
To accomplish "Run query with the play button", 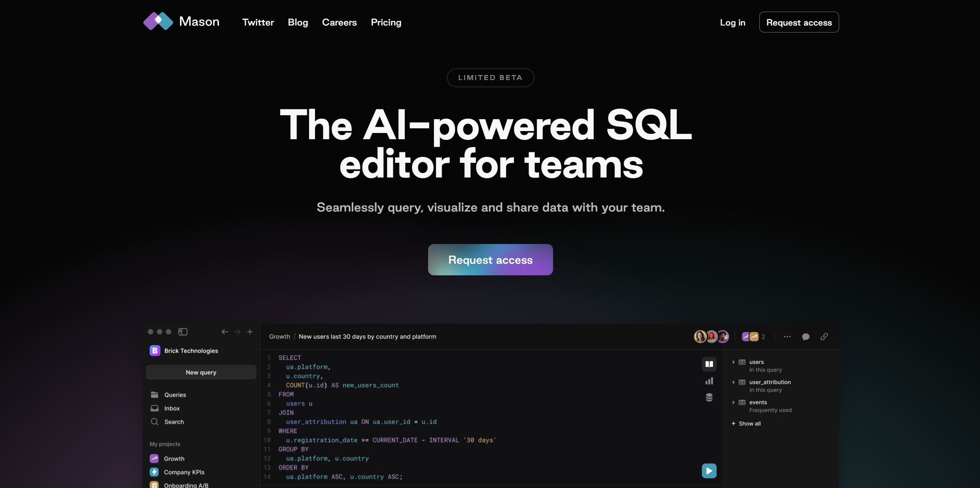I will (709, 471).
